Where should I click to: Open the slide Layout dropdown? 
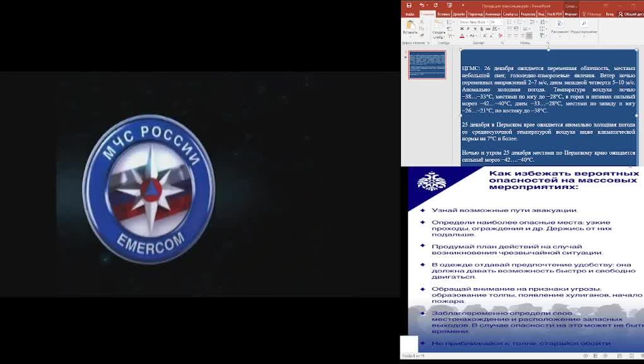451,22
